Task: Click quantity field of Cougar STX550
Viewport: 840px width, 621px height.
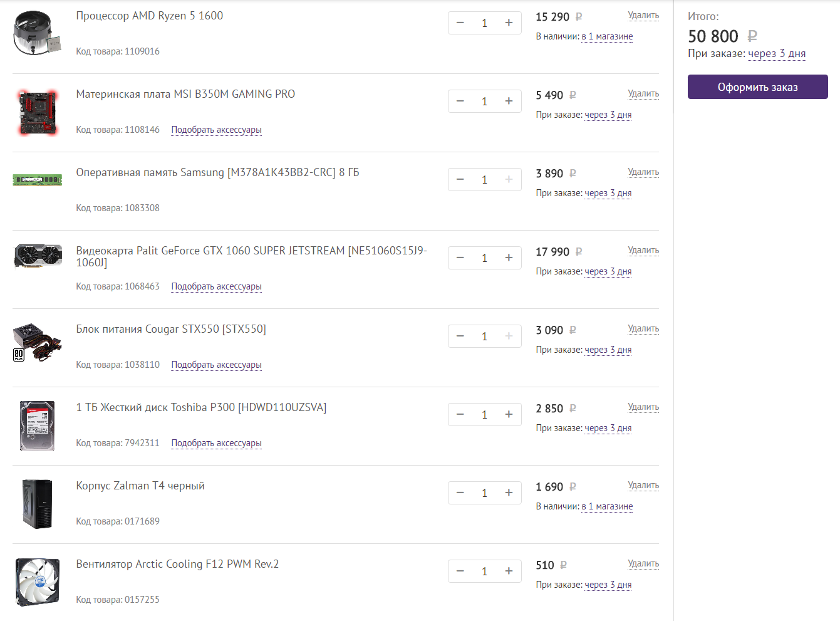Action: (x=484, y=337)
